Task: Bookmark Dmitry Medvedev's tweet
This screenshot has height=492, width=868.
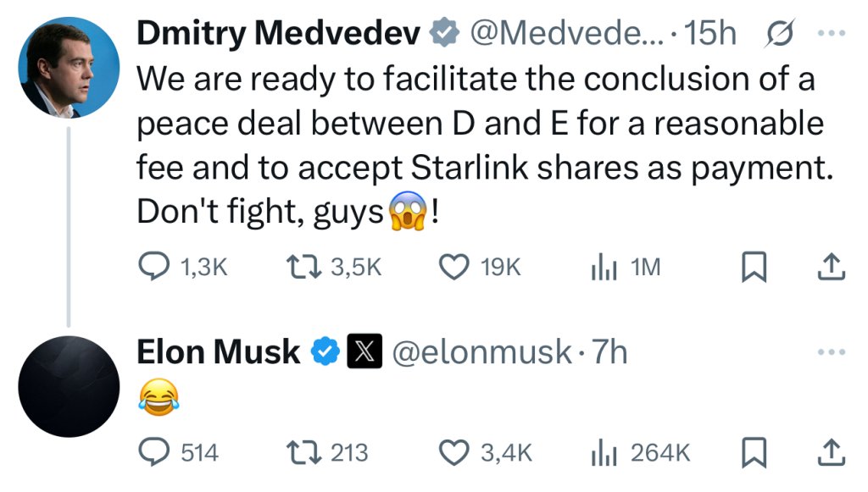Action: (754, 267)
